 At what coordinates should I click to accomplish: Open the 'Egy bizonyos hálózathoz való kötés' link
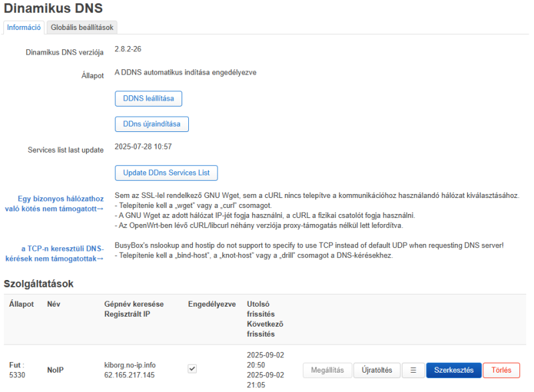(54, 204)
